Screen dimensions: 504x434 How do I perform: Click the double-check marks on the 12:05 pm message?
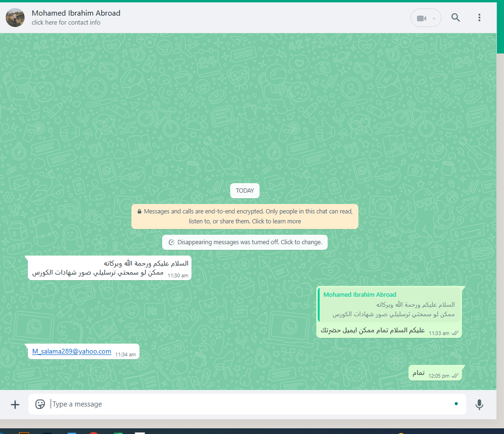coord(455,376)
